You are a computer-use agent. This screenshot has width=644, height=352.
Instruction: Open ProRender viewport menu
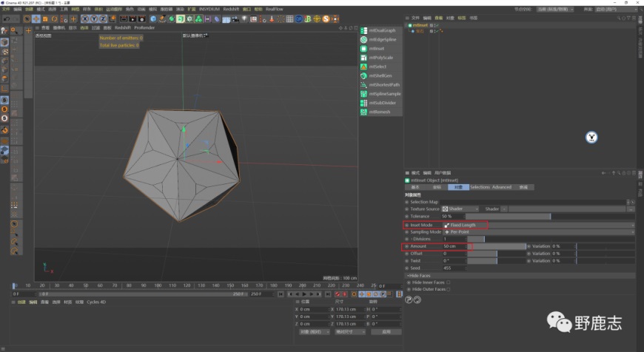(x=144, y=27)
